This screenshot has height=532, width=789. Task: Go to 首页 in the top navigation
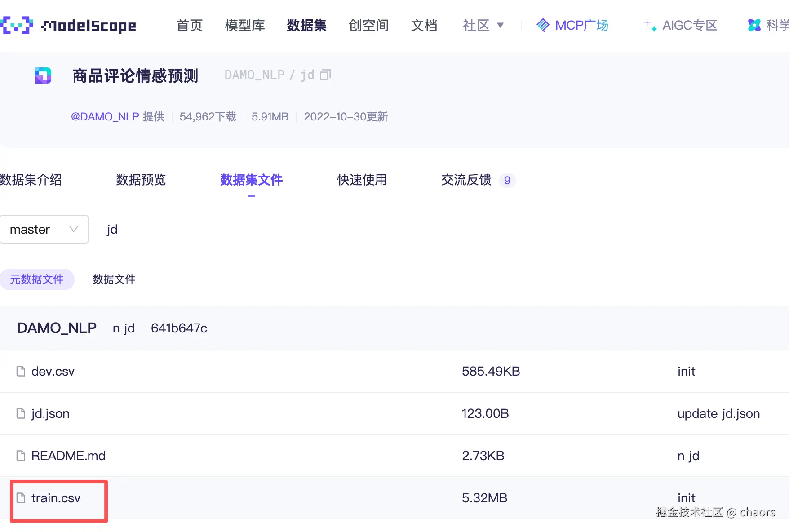190,25
